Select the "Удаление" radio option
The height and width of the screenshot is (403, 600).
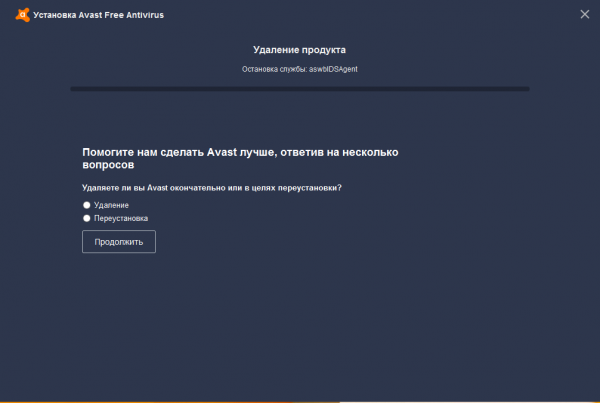point(87,205)
